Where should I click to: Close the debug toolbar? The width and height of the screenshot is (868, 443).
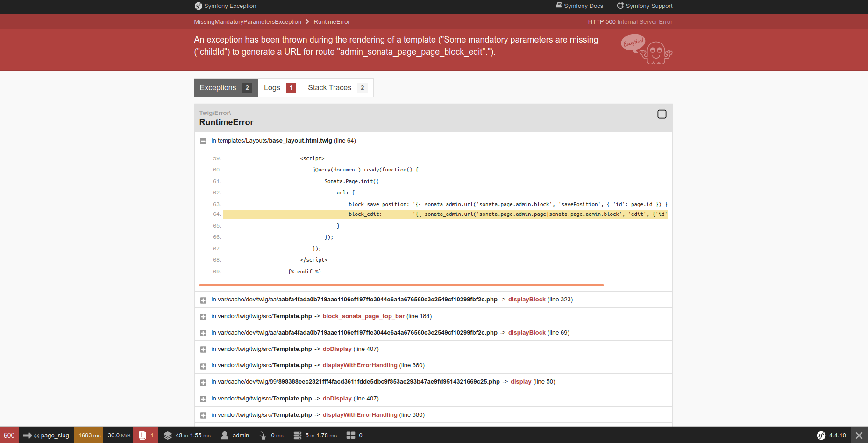tap(859, 435)
